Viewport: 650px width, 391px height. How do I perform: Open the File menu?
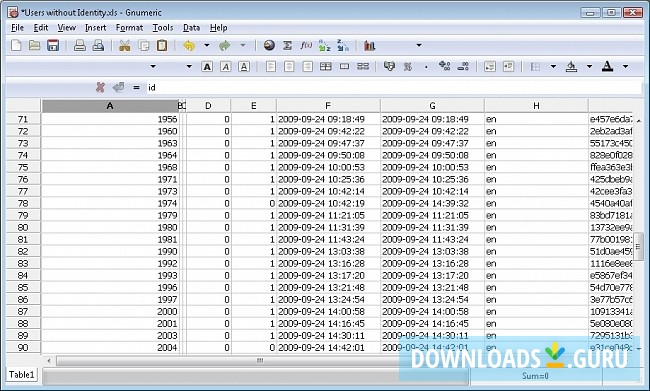(x=17, y=28)
